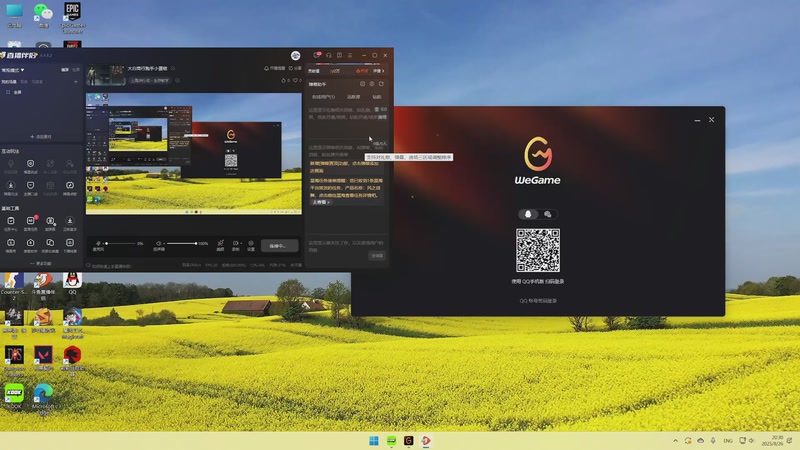
Task: Open the Windows Start button on taskbar
Action: tap(374, 441)
